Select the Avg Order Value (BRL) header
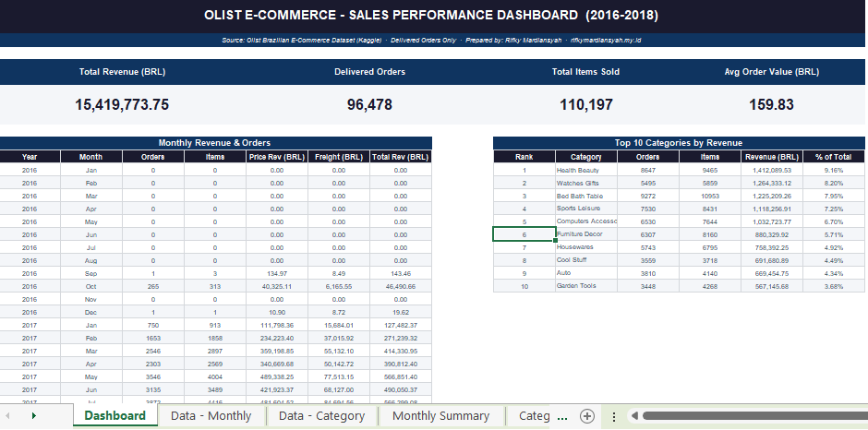The height and width of the screenshot is (430, 868). coord(772,72)
